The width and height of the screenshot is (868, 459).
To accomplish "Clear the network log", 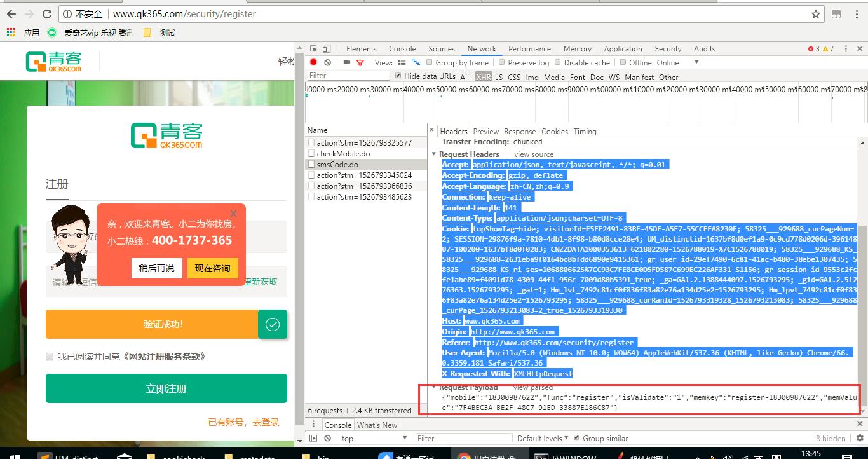I will tap(327, 62).
